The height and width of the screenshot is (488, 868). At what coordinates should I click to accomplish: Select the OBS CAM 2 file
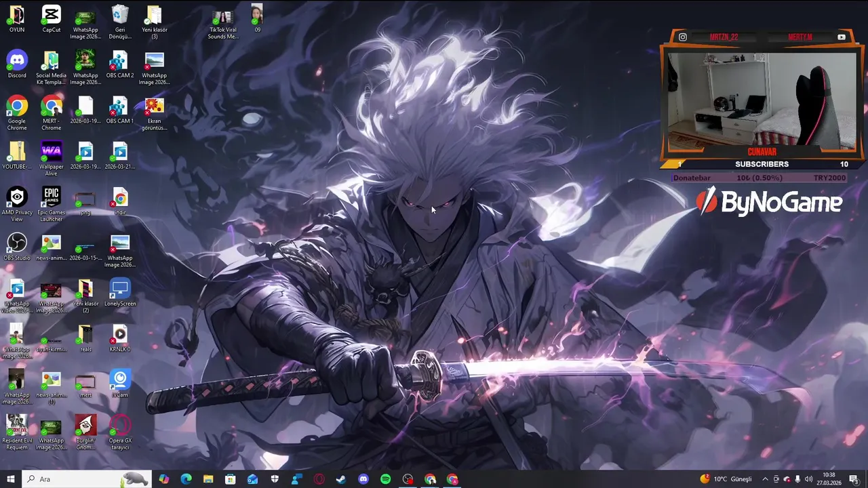pos(120,64)
